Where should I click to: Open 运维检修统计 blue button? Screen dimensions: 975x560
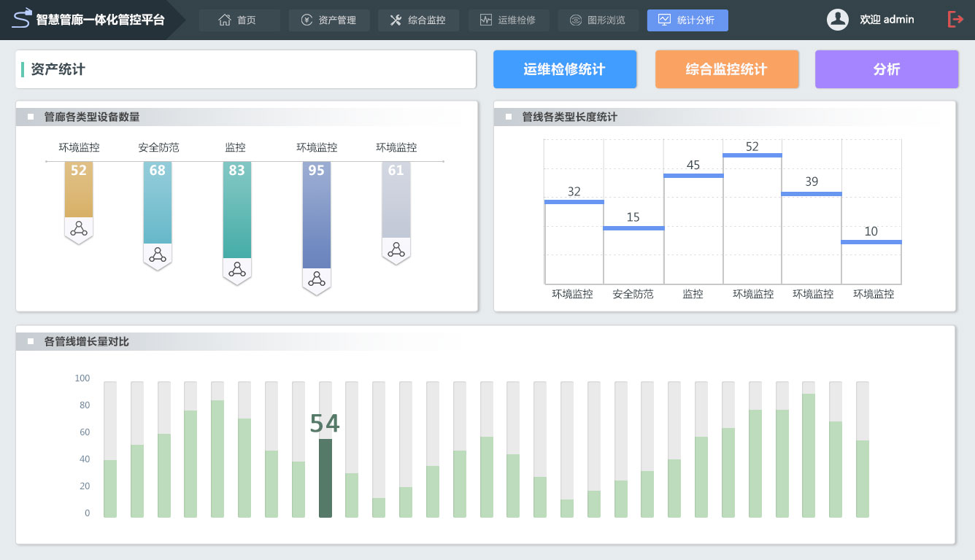[x=565, y=69]
